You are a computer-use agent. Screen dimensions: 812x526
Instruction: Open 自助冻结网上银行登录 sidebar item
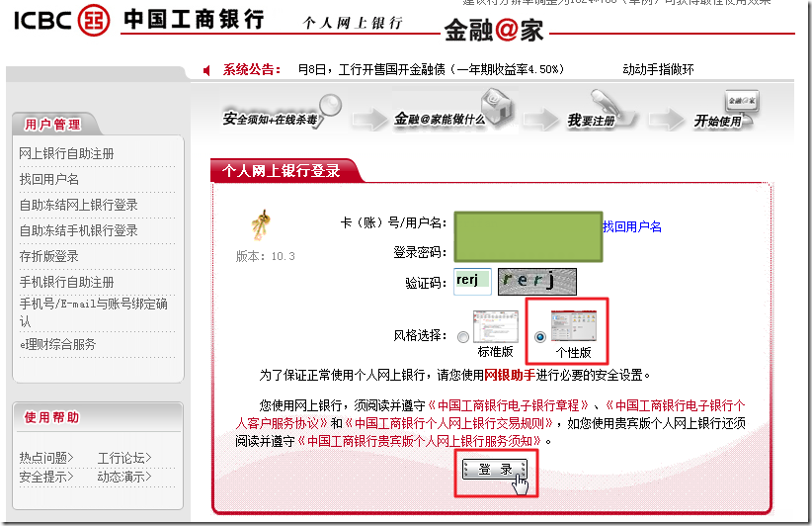pyautogui.click(x=79, y=206)
